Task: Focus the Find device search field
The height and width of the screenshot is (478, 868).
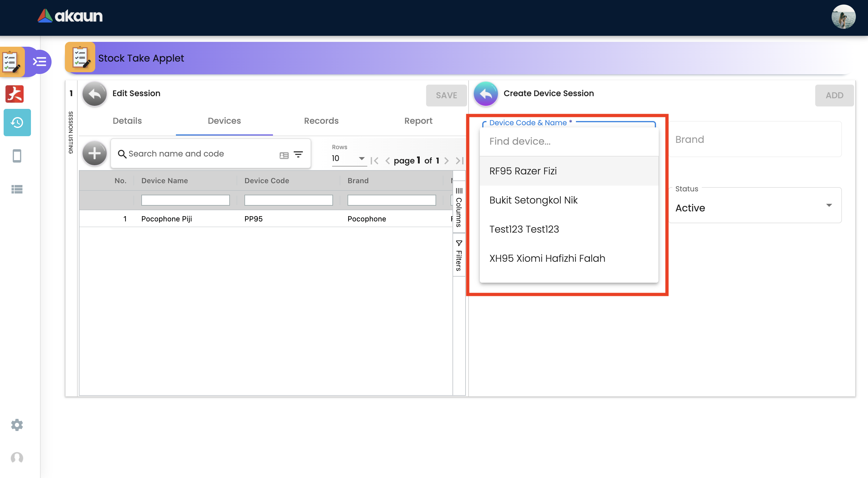Action: pos(568,141)
